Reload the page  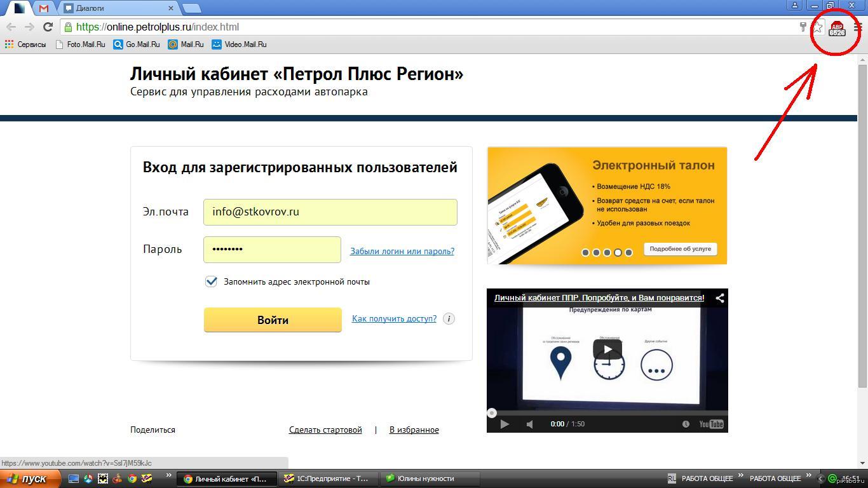coord(48,27)
